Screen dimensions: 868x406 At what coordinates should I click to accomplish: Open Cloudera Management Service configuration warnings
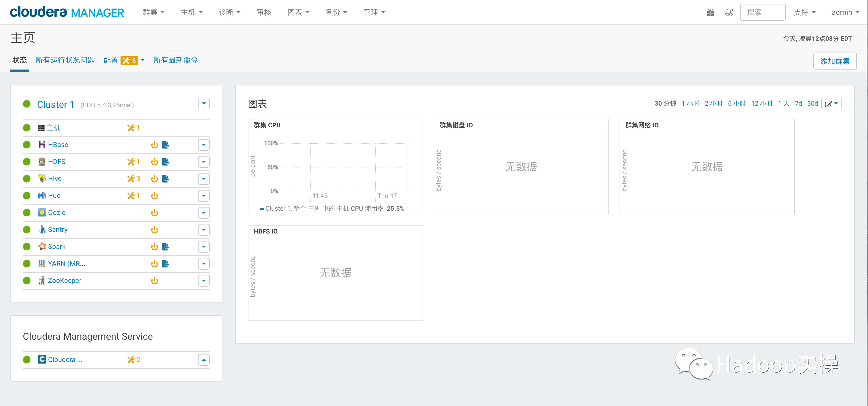click(x=134, y=360)
